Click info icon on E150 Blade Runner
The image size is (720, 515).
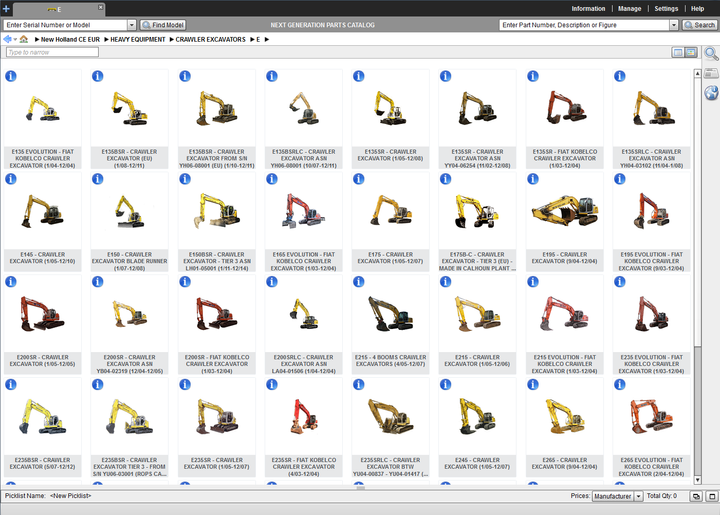pos(97,179)
